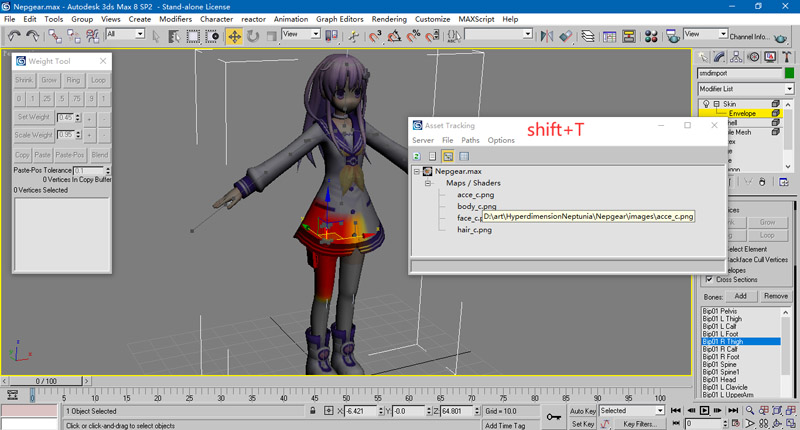The width and height of the screenshot is (800, 430).
Task: Open the Hierarchy command panel tab
Action: [738, 56]
